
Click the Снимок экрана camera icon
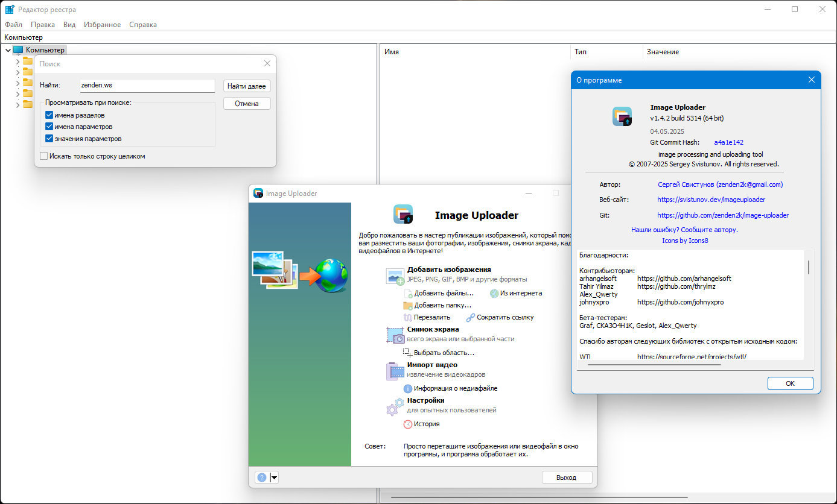[x=395, y=336]
